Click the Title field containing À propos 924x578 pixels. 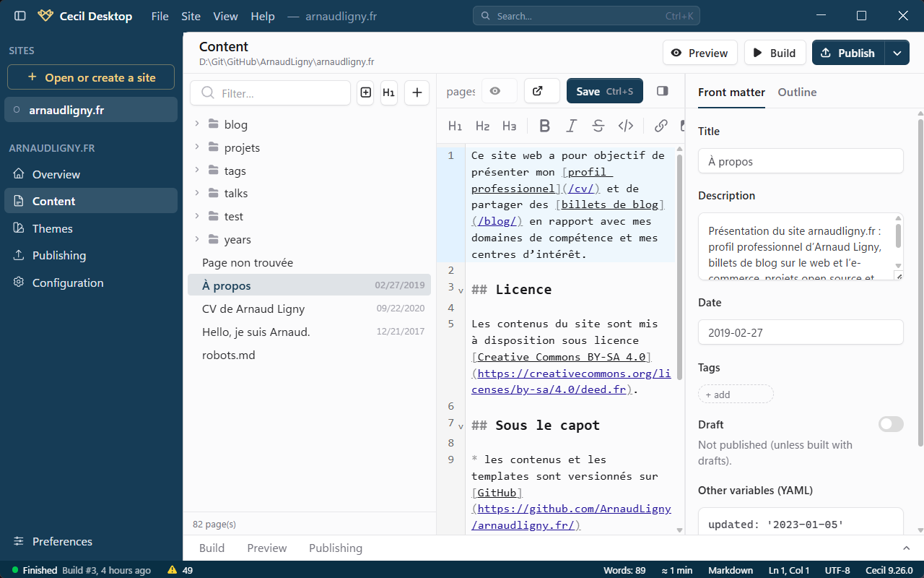[801, 161]
